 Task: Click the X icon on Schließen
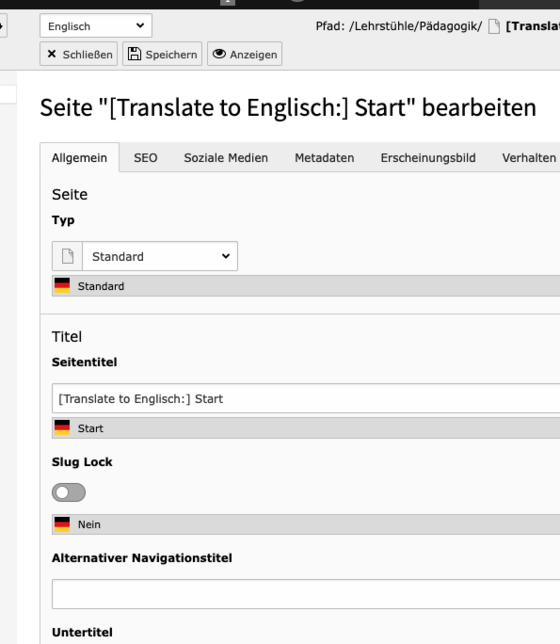tap(52, 54)
